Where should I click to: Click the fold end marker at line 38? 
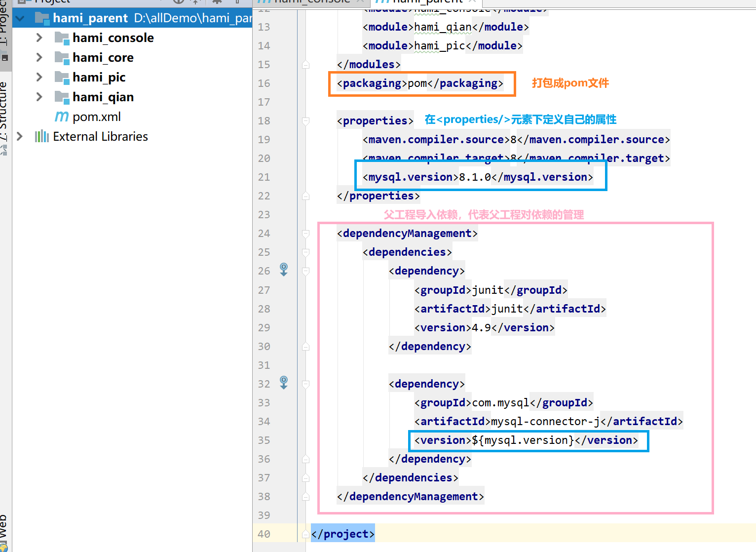point(305,497)
